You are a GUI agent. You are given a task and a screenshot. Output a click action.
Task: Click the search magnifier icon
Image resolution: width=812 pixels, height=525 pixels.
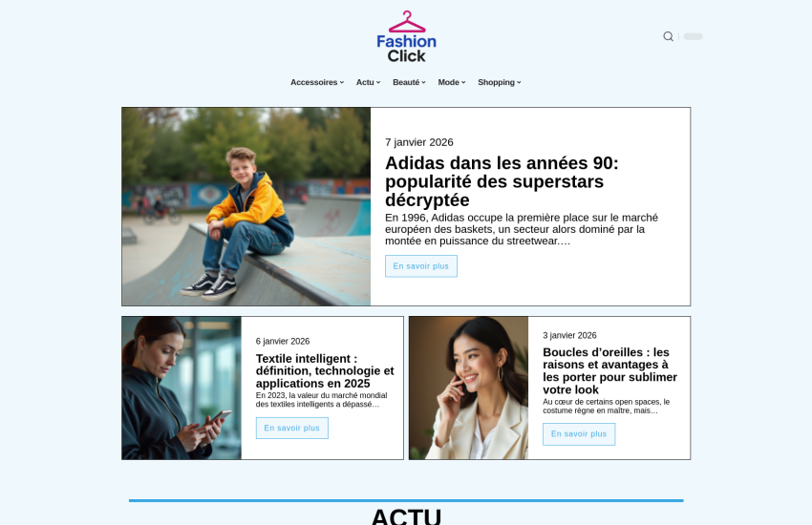668,36
